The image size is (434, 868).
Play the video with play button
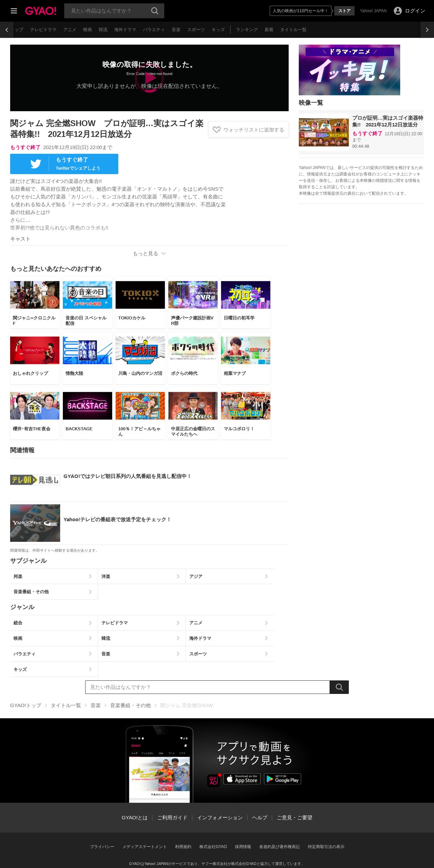[x=149, y=78]
